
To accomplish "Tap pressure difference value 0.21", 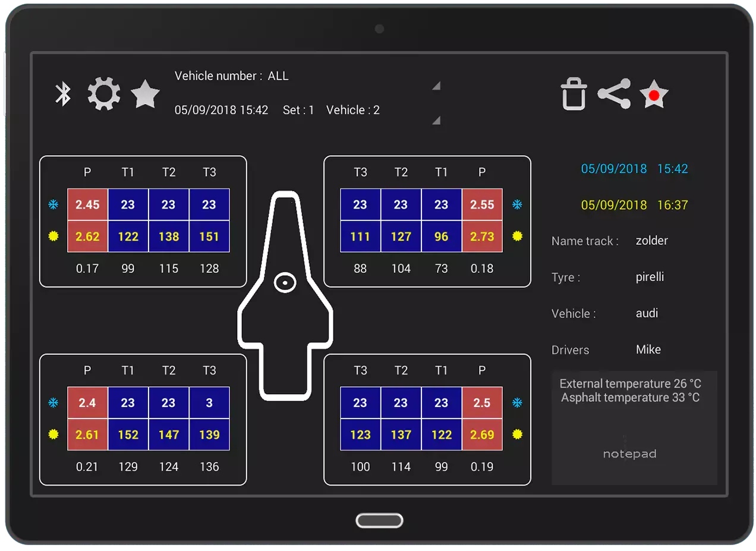I will tap(87, 467).
